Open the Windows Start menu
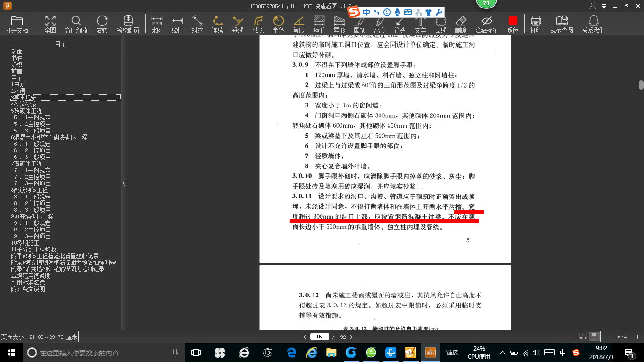This screenshot has height=362, width=644. (11, 352)
